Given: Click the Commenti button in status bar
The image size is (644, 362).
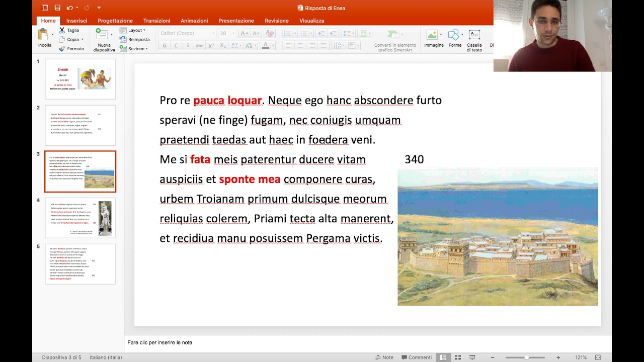Looking at the screenshot, I should [417, 357].
